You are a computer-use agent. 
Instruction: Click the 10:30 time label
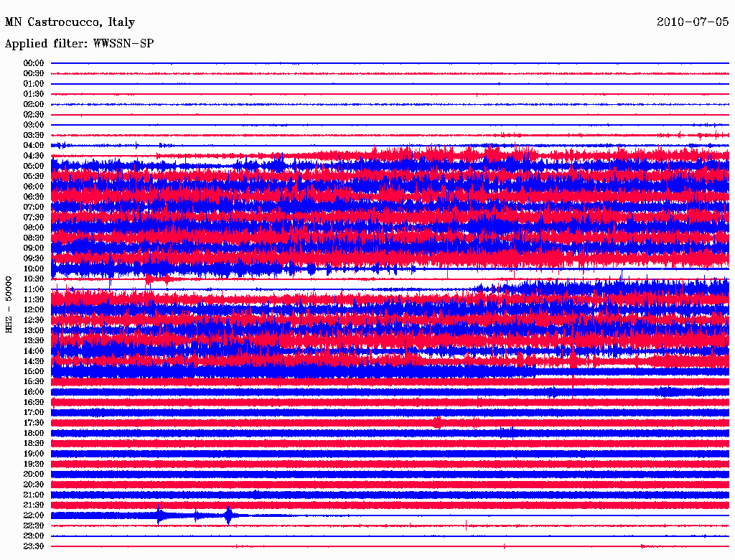pos(33,279)
